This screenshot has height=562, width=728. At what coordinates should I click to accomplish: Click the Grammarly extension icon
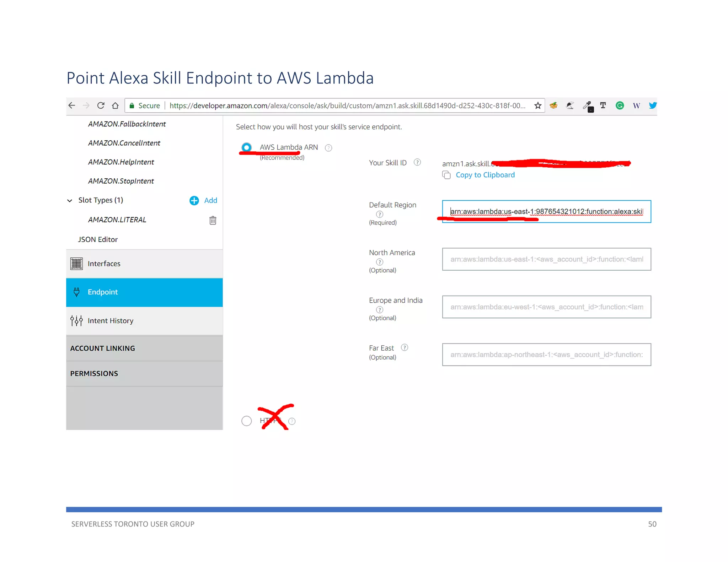point(620,106)
